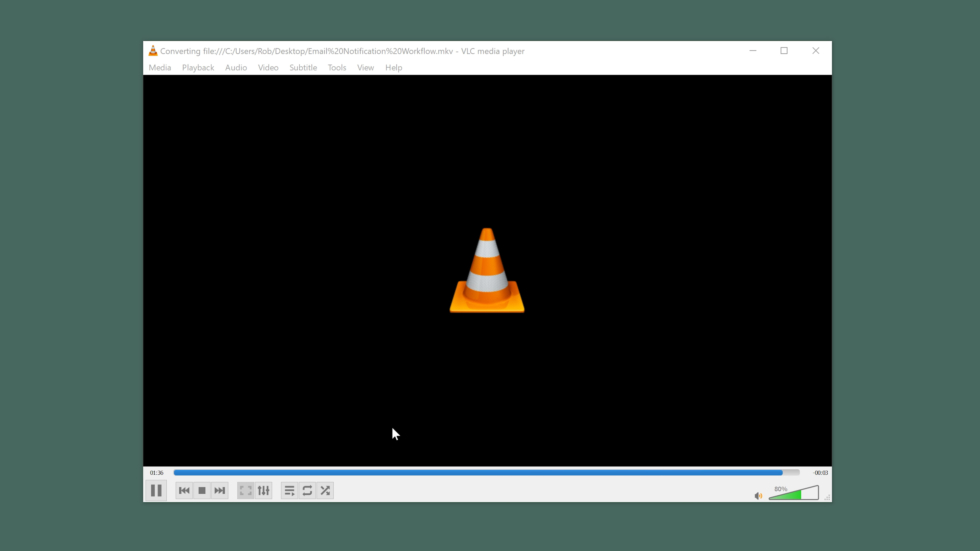The height and width of the screenshot is (551, 980).
Task: Toggle the playlist view
Action: [x=289, y=491]
